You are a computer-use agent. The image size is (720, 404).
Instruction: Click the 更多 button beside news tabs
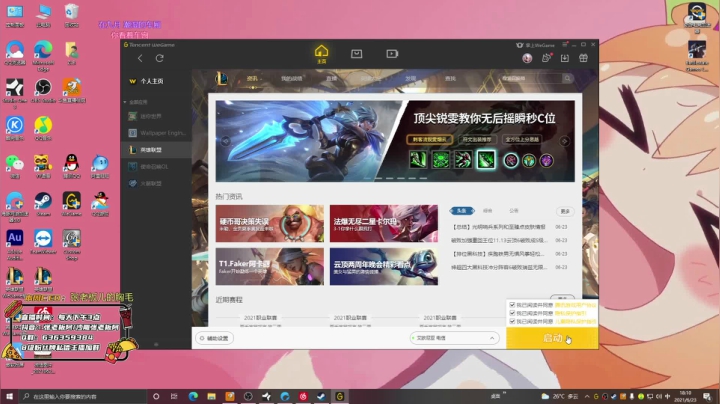click(x=565, y=211)
